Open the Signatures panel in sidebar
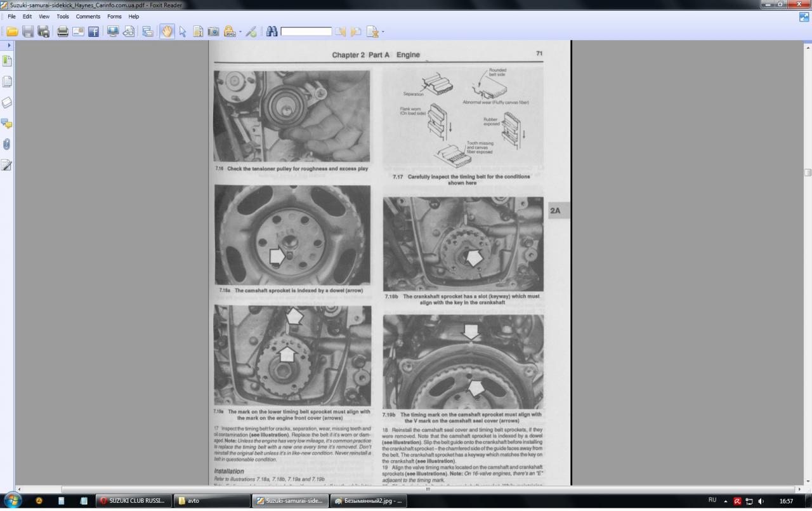This screenshot has width=812, height=511. [x=7, y=165]
